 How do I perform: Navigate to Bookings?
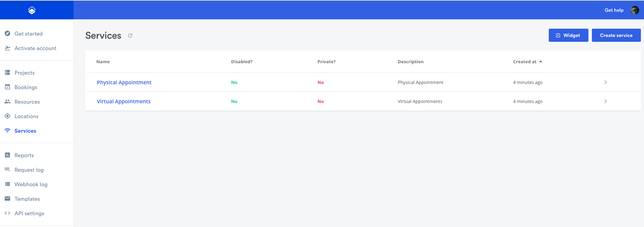tap(26, 87)
